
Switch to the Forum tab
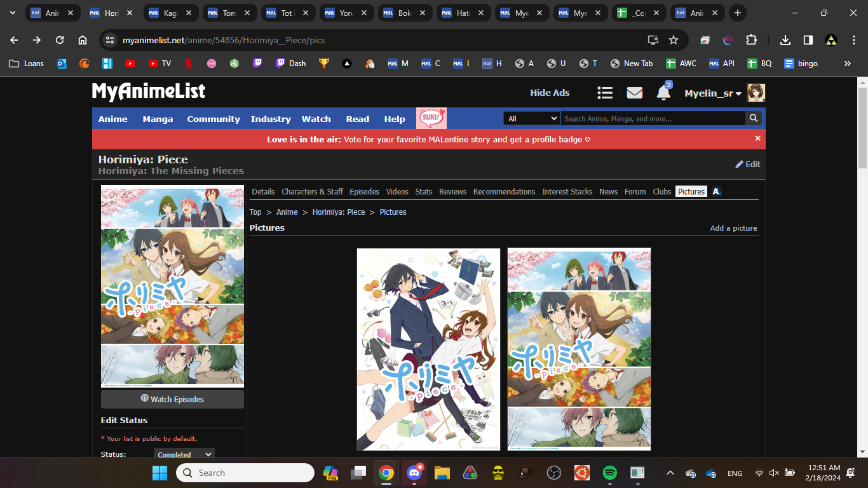tap(635, 191)
